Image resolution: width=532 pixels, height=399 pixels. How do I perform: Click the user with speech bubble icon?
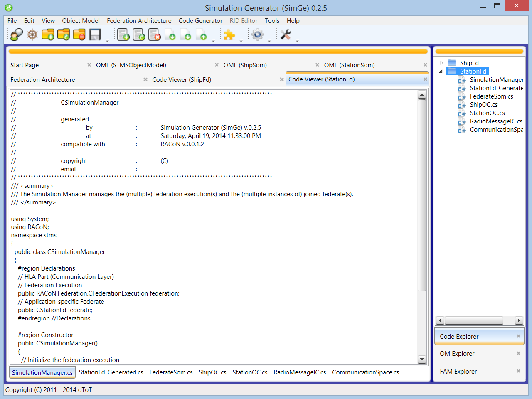click(17, 34)
